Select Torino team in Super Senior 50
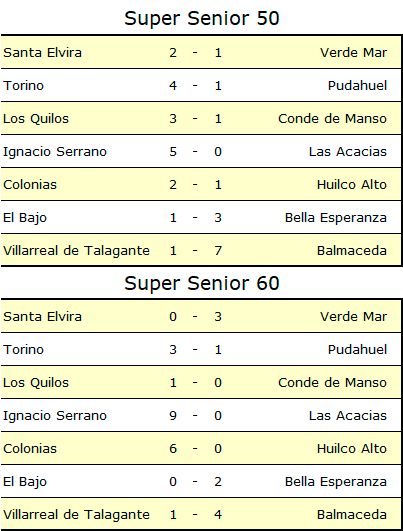This screenshot has height=531, width=403. [23, 85]
